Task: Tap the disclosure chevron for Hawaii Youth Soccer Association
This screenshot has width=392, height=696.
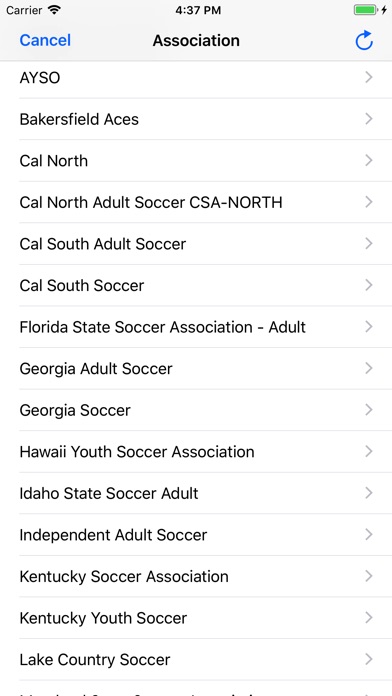Action: 368,451
